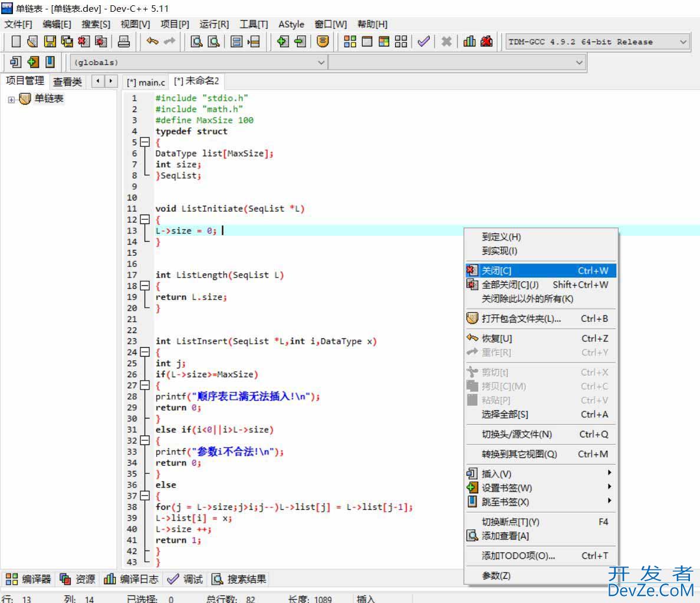Click 添加TODO项(O)... in the context menu

point(541,556)
